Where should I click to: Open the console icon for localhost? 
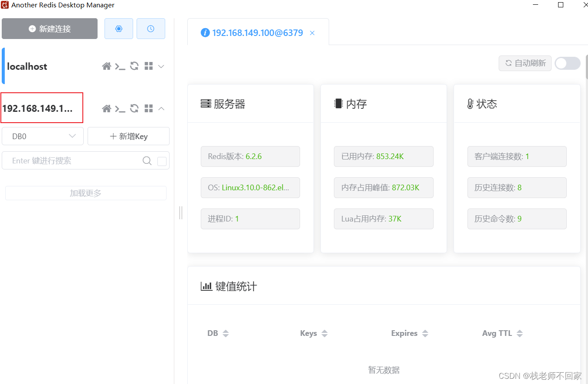tap(120, 66)
